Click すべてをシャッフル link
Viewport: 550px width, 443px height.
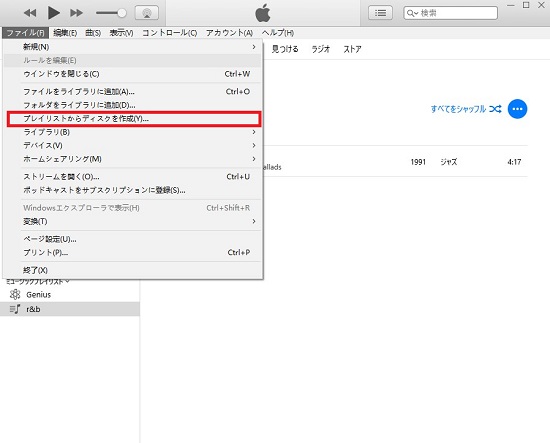tap(466, 109)
